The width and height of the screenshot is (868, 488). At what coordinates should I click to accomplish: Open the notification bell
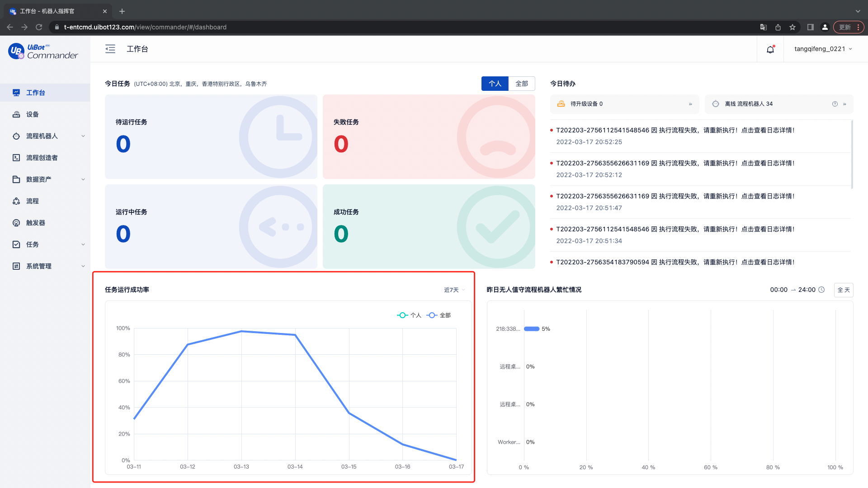(770, 49)
